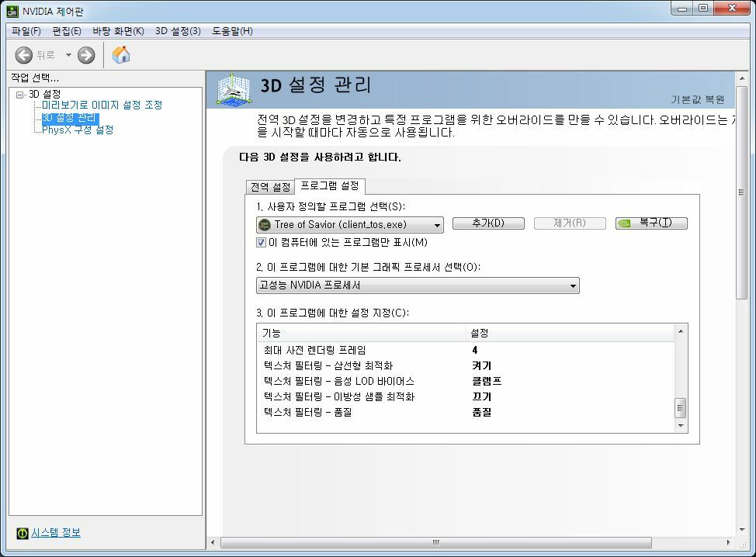Click horizontal scrollbar right arrow
Screen dimensions: 756x557
(729, 542)
